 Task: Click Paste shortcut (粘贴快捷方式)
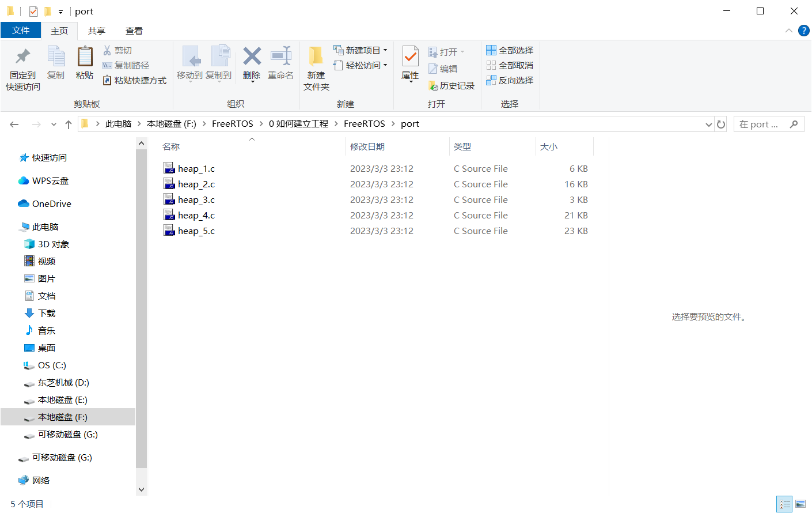click(x=135, y=81)
